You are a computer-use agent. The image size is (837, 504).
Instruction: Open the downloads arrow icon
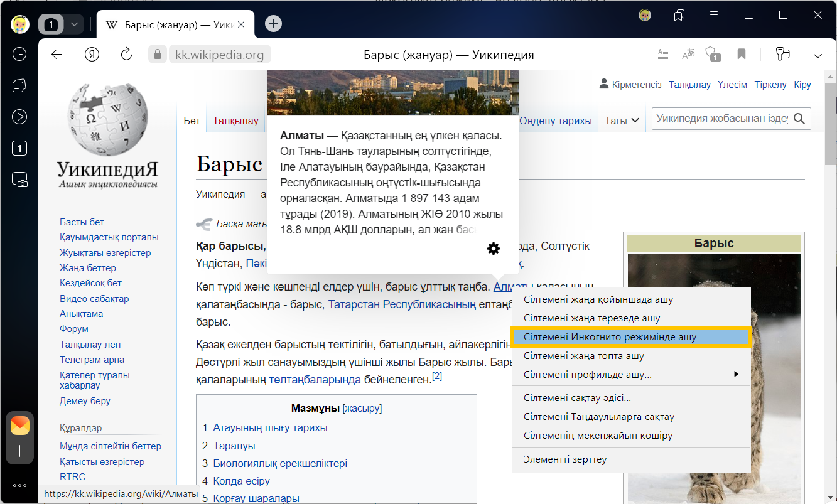(x=818, y=55)
